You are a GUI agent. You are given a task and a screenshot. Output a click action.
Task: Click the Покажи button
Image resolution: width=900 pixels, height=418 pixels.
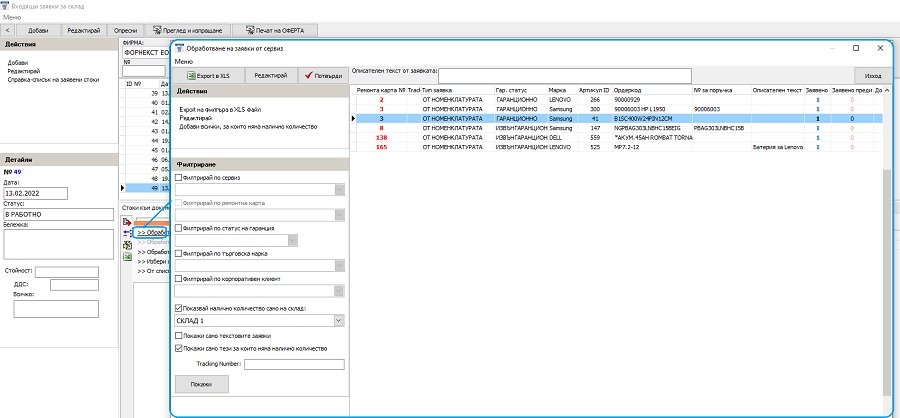coord(200,383)
